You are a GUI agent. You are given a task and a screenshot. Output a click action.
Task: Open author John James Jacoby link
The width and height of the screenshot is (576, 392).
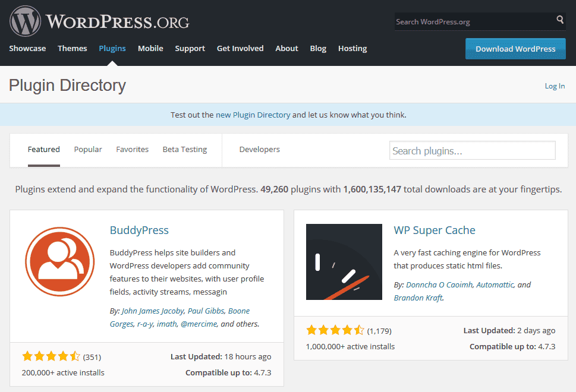[x=152, y=311]
